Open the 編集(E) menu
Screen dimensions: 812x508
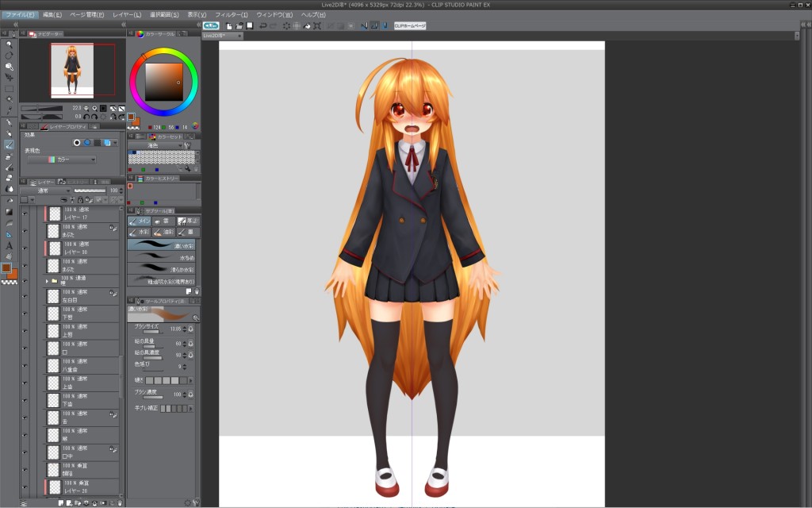coord(52,14)
